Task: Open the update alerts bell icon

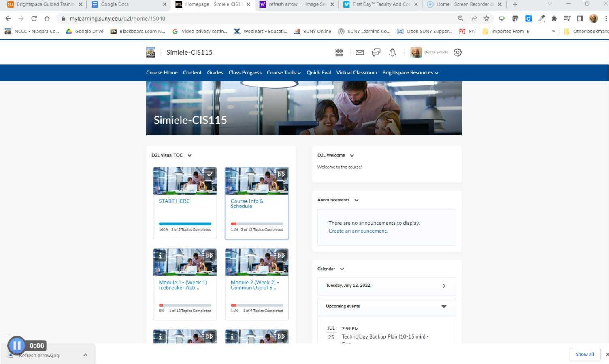Action: [392, 52]
